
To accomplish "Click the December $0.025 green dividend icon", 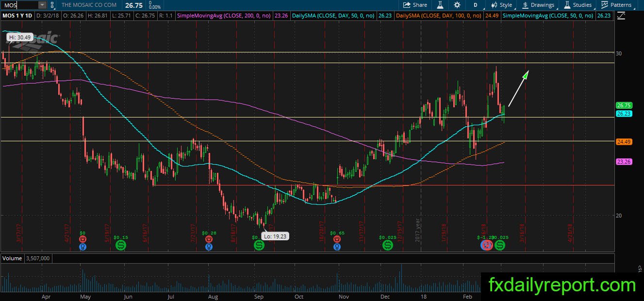I will [388, 245].
